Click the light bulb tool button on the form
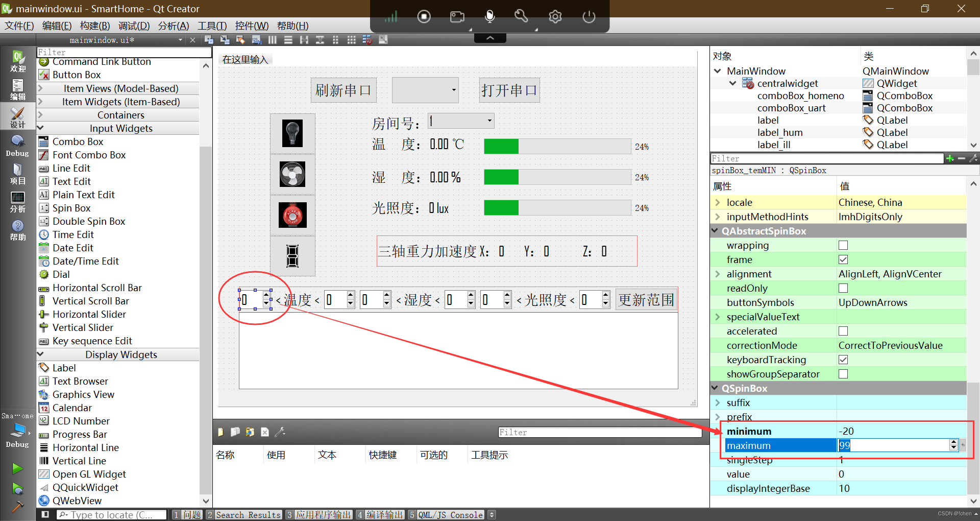 pyautogui.click(x=292, y=133)
